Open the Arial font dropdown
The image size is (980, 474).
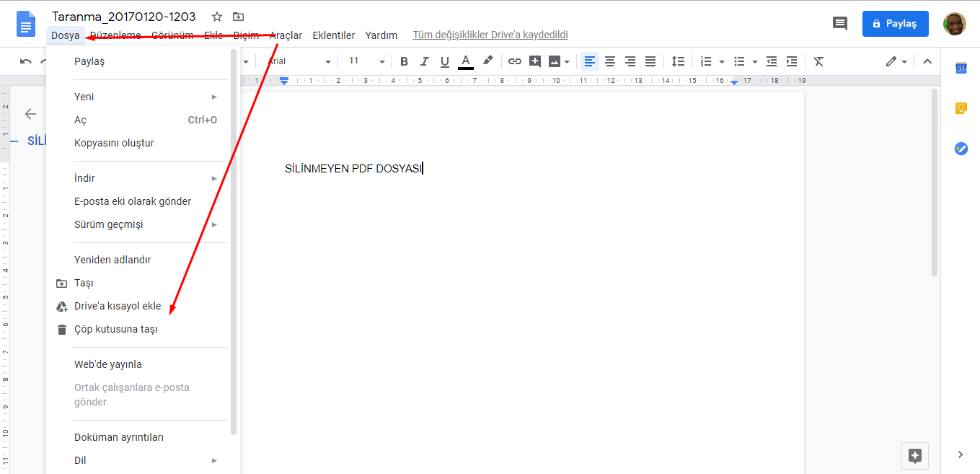[x=299, y=61]
